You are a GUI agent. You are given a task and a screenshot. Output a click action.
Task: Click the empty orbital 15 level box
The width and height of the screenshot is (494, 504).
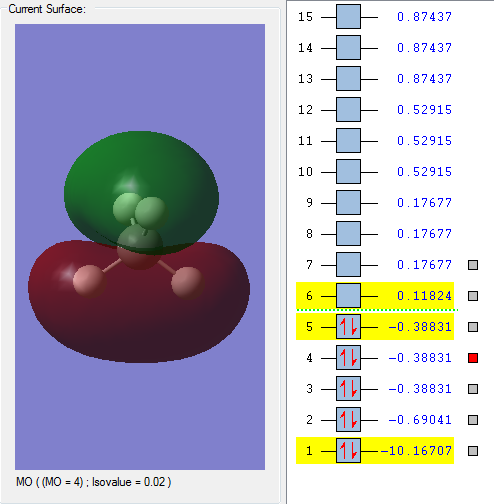[348, 17]
